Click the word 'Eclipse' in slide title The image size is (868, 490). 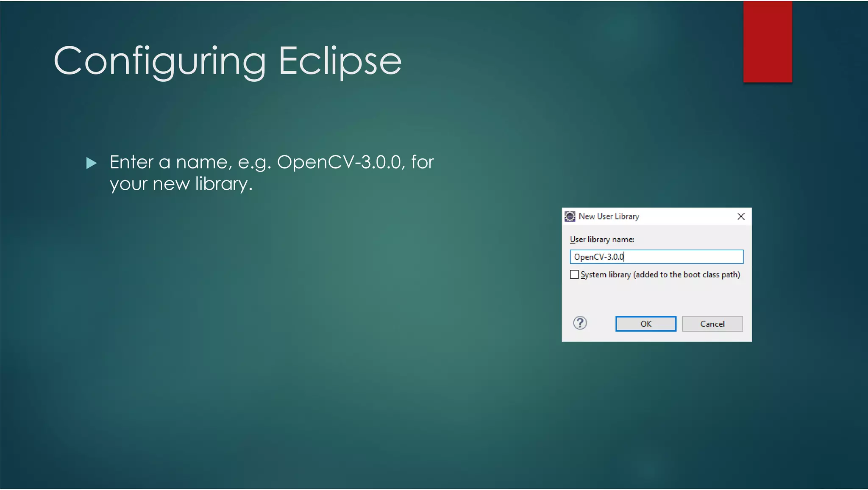pyautogui.click(x=339, y=61)
